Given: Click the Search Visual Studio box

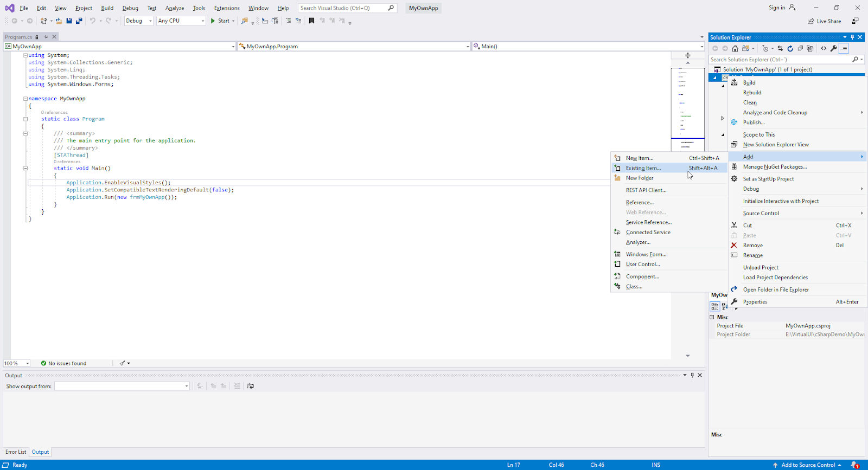Looking at the screenshot, I should (347, 8).
